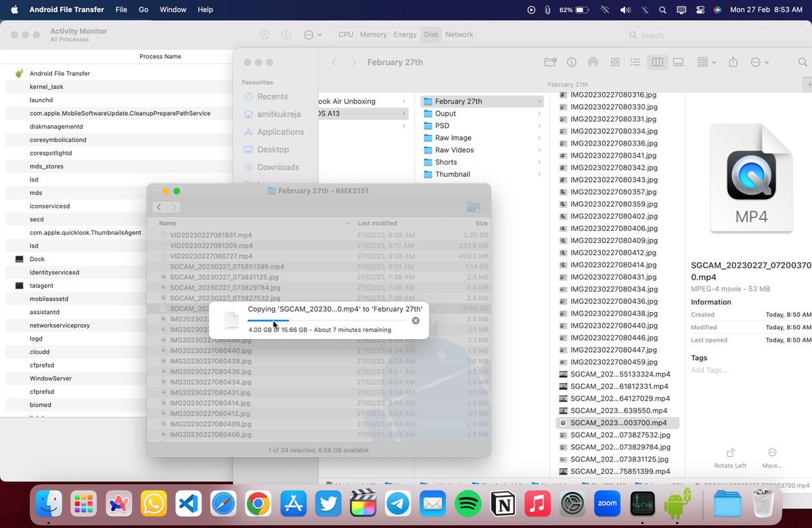Open Google Chrome in the Dock

[258, 504]
